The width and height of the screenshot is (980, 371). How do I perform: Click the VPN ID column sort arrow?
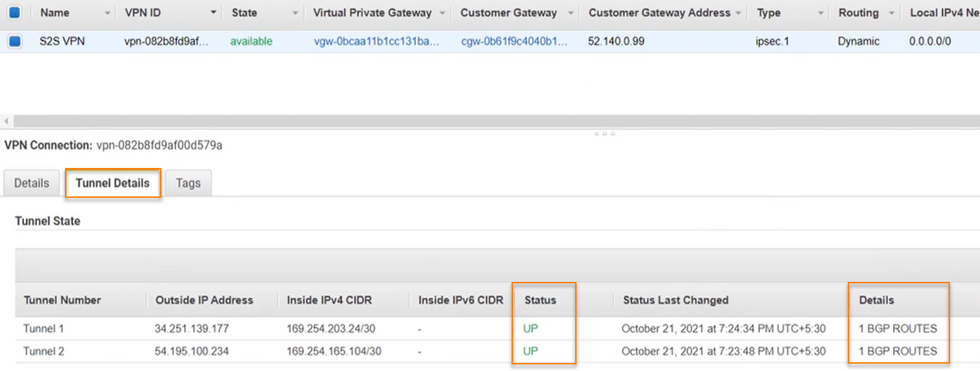tap(213, 13)
